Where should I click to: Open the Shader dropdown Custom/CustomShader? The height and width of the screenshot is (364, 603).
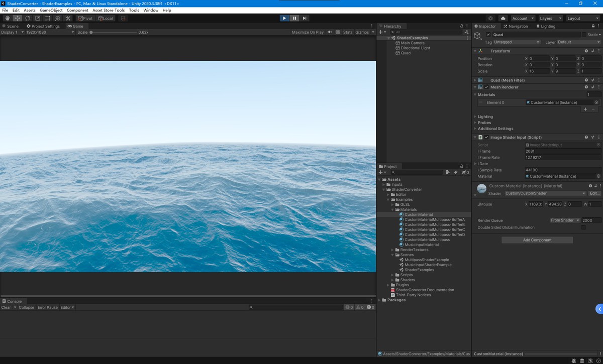tap(545, 193)
